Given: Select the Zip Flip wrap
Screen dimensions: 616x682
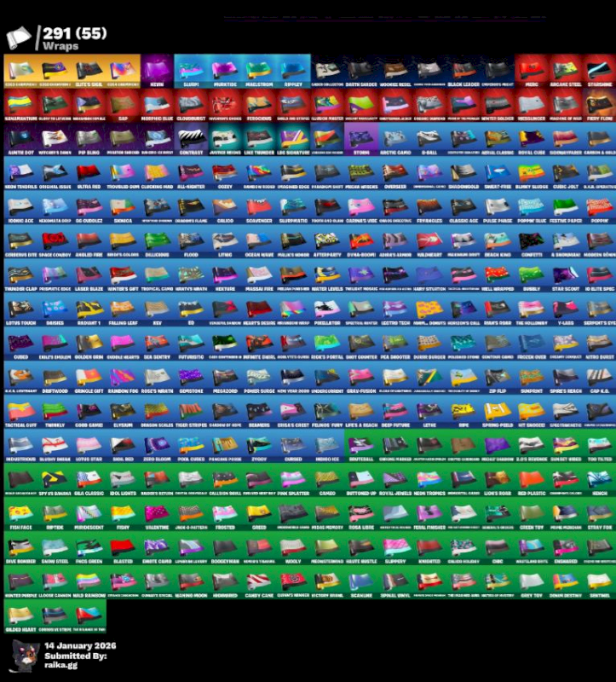Looking at the screenshot, I should click(x=498, y=378).
